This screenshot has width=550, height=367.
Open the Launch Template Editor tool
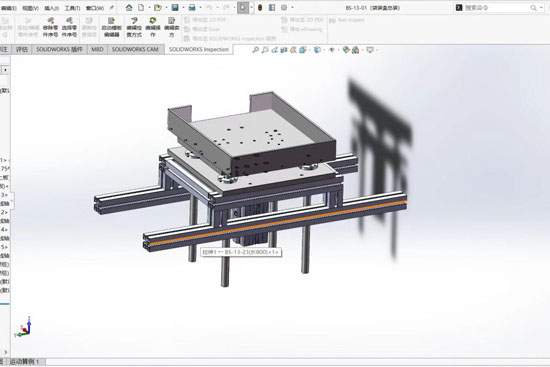coord(111,27)
